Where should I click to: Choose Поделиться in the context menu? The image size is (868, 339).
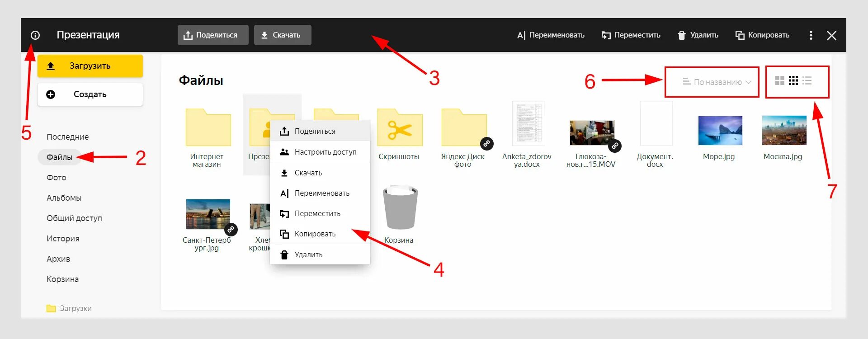[x=320, y=131]
